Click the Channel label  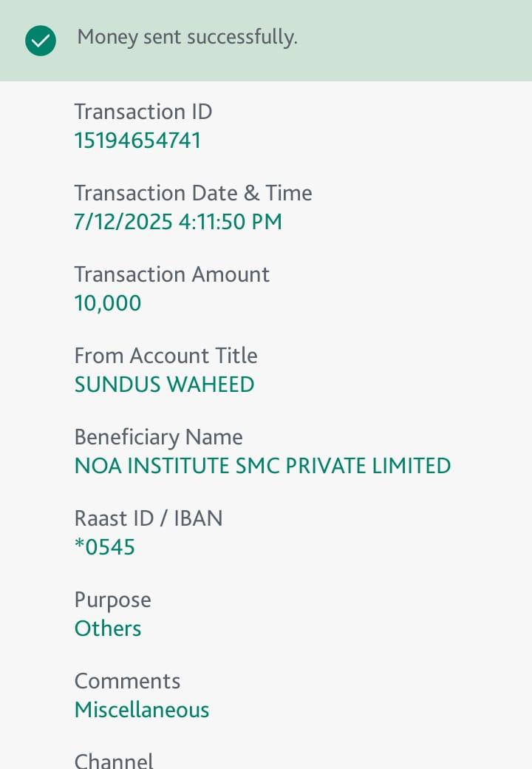click(x=114, y=760)
